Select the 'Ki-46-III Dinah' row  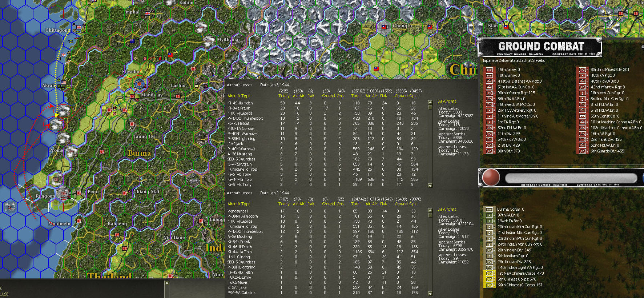[x=323, y=247]
